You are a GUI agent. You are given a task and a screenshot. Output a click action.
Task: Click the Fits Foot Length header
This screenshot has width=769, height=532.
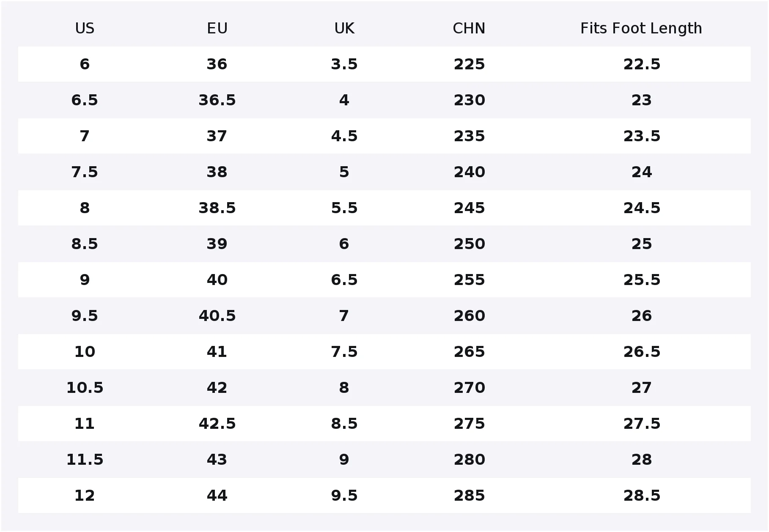coord(641,28)
